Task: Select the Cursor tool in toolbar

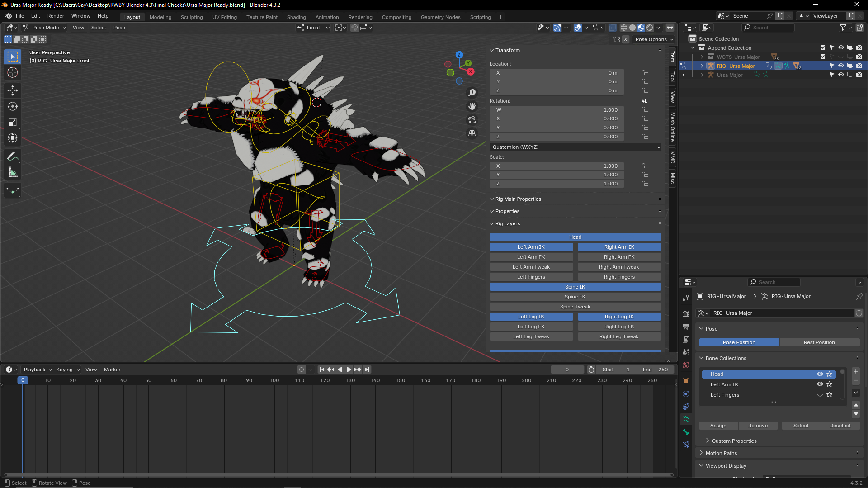Action: click(13, 72)
